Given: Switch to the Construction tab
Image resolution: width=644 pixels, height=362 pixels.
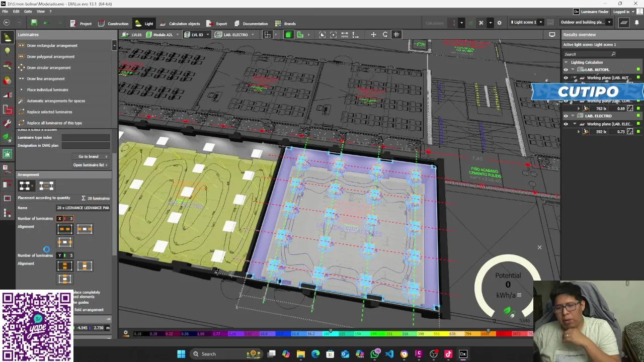Looking at the screenshot, I should (x=114, y=24).
